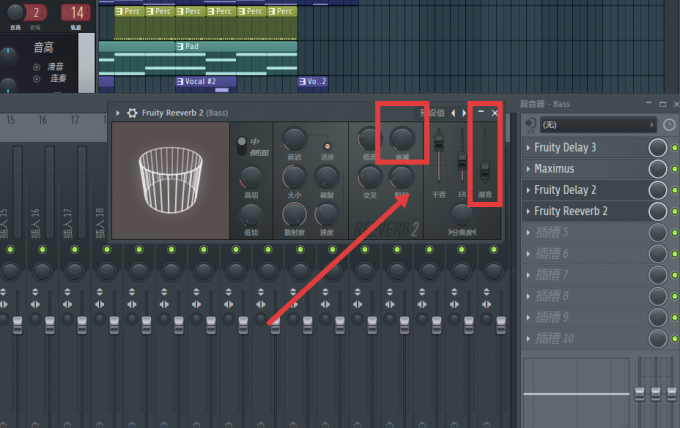
Task: Click the 交叉 crossover knob
Action: pyautogui.click(x=369, y=177)
